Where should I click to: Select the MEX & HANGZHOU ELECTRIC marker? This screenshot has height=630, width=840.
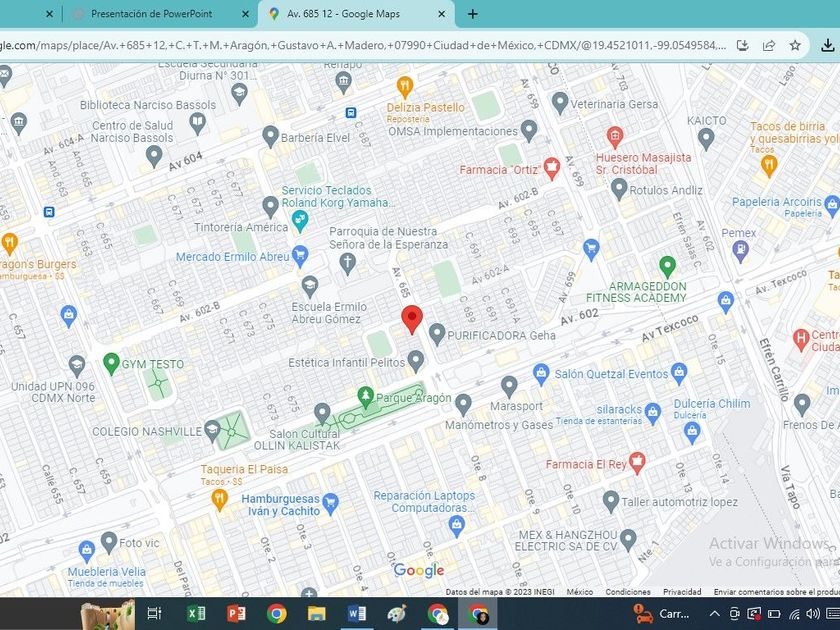628,540
